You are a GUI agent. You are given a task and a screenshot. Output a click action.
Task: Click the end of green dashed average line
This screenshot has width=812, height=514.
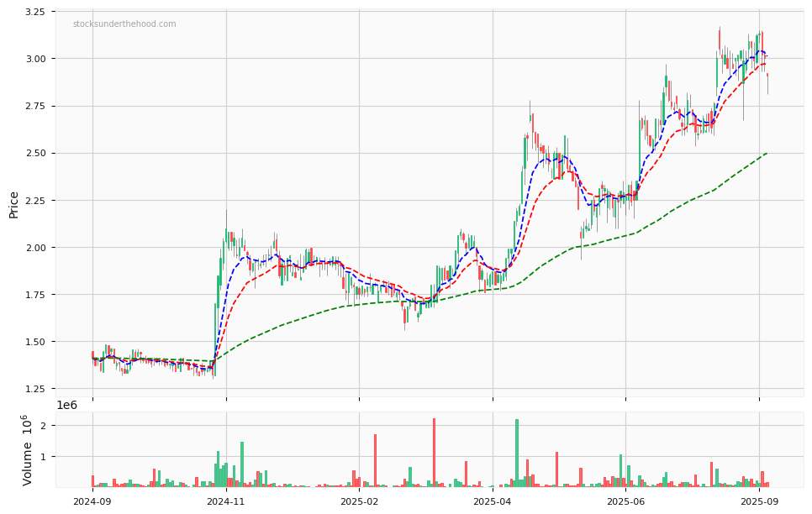coord(767,153)
